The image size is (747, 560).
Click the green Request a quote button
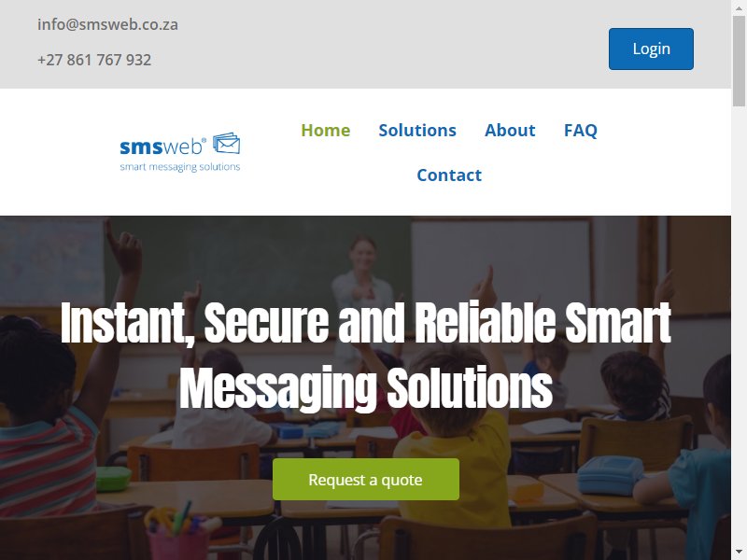pyautogui.click(x=366, y=479)
